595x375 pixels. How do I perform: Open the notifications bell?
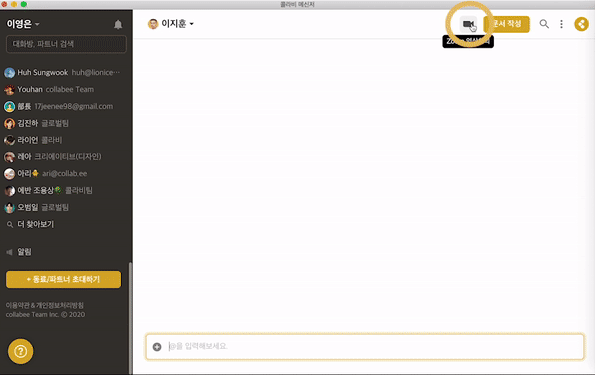pos(118,24)
